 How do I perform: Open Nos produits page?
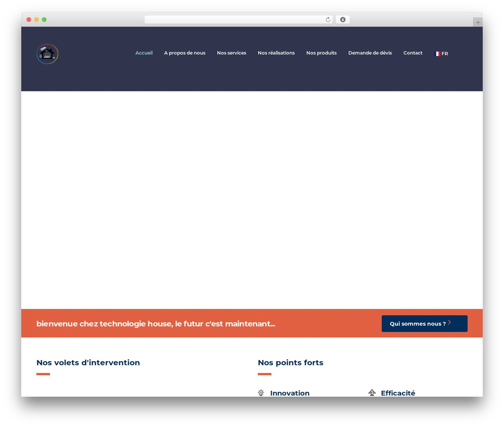tap(322, 53)
